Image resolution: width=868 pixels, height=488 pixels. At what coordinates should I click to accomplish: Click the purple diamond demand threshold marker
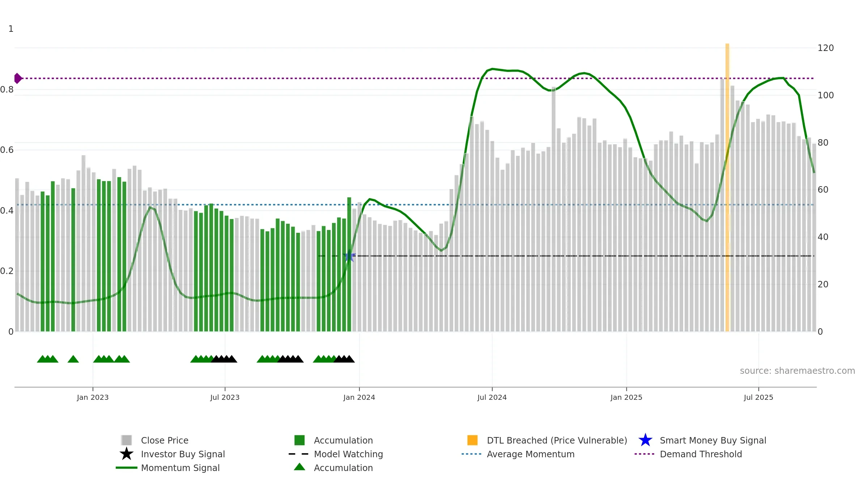[x=18, y=78]
